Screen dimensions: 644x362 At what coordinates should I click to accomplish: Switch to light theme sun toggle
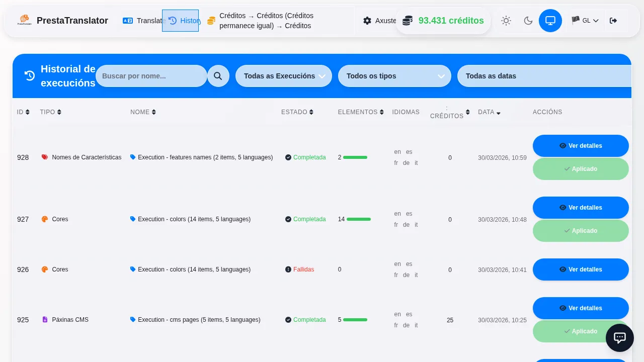[x=506, y=21]
